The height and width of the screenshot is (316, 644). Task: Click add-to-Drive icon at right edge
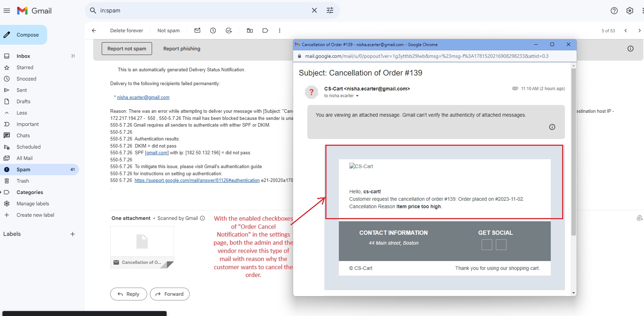click(640, 218)
